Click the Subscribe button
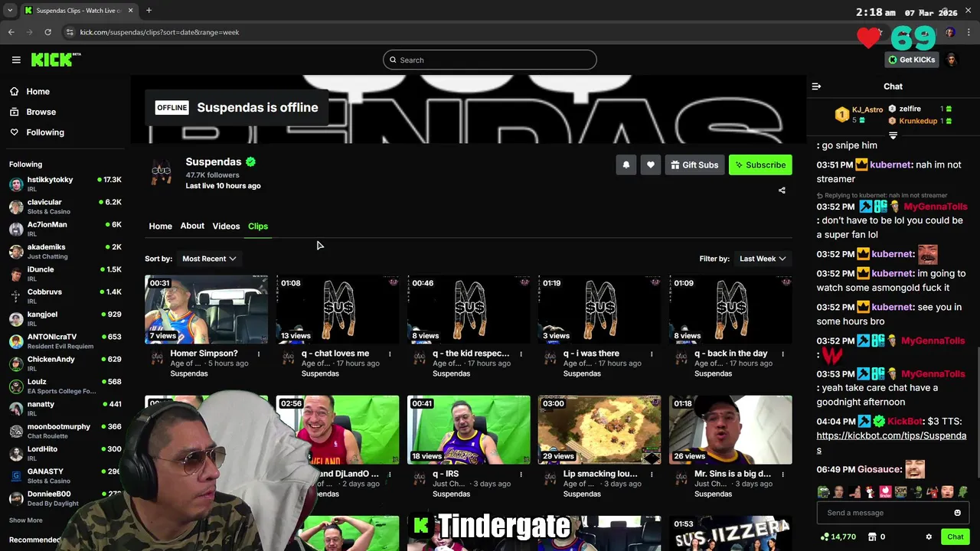 (760, 165)
